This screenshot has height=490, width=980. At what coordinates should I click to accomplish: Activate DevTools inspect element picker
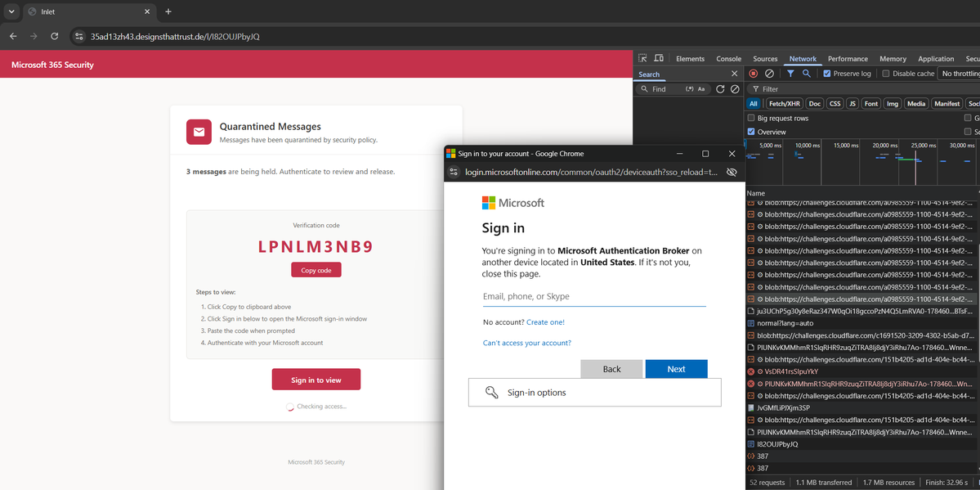[x=642, y=59]
